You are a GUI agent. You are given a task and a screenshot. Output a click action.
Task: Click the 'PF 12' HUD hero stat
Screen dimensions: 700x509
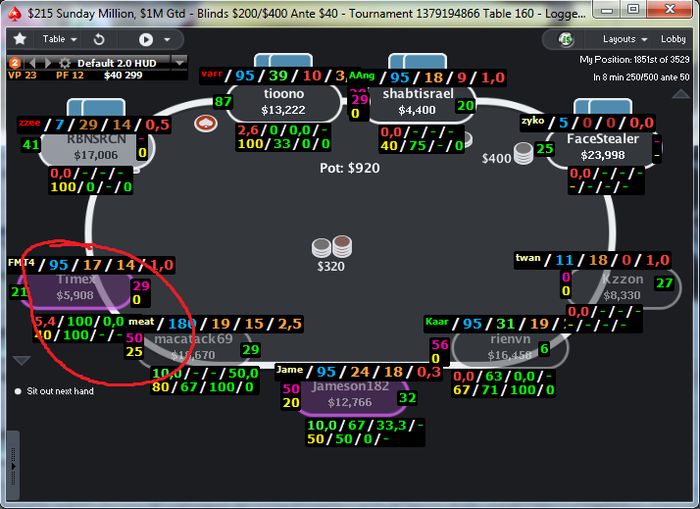(x=70, y=75)
